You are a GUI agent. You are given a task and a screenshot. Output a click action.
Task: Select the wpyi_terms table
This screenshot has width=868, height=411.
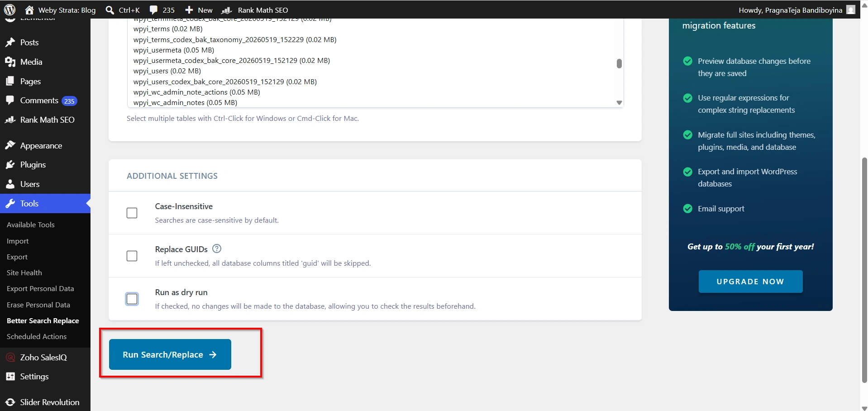[168, 29]
